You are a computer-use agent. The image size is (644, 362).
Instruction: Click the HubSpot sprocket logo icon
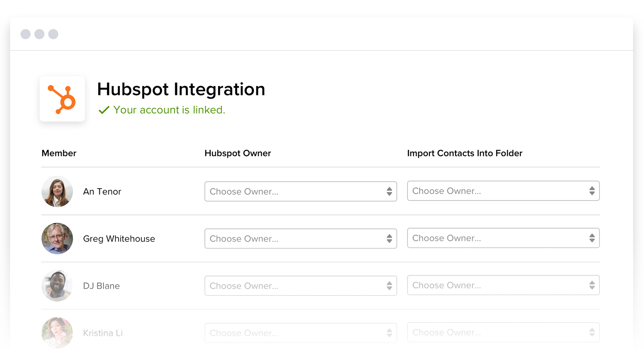click(x=62, y=99)
